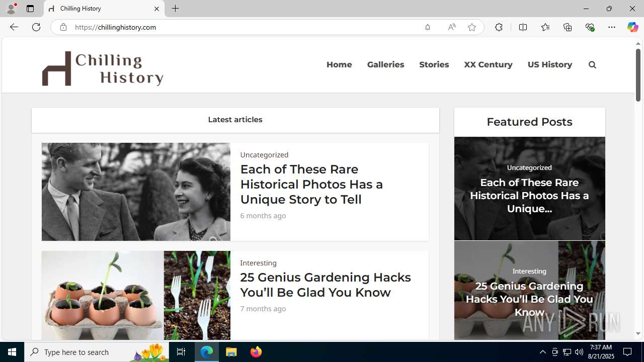The height and width of the screenshot is (362, 644).
Task: Click the scrollbar up arrow
Action: [638, 44]
